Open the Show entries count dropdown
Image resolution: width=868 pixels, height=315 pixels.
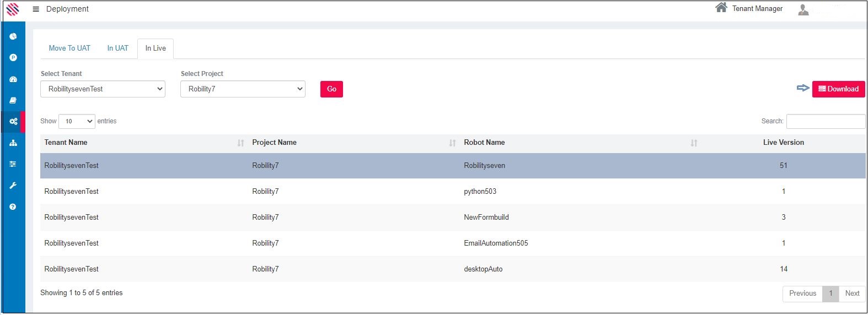(x=77, y=121)
